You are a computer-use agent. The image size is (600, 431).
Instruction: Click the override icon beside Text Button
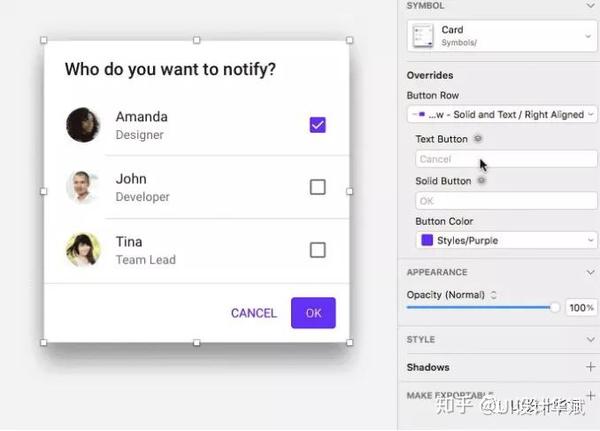(478, 139)
